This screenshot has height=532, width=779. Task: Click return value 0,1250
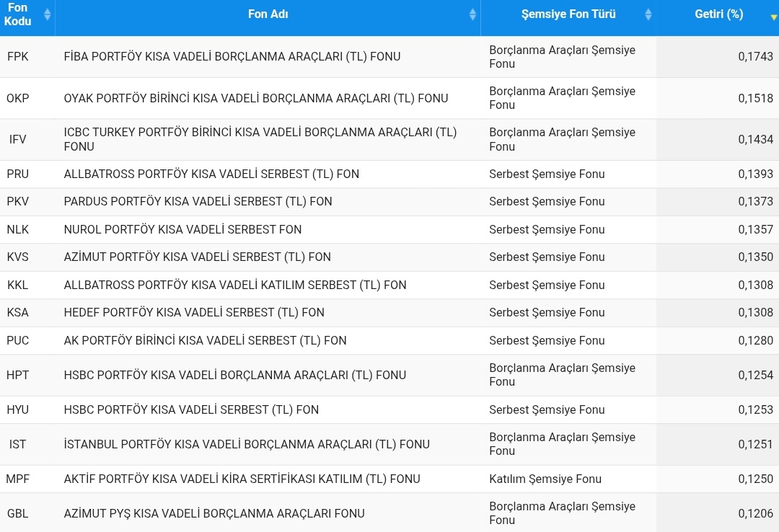(756, 479)
